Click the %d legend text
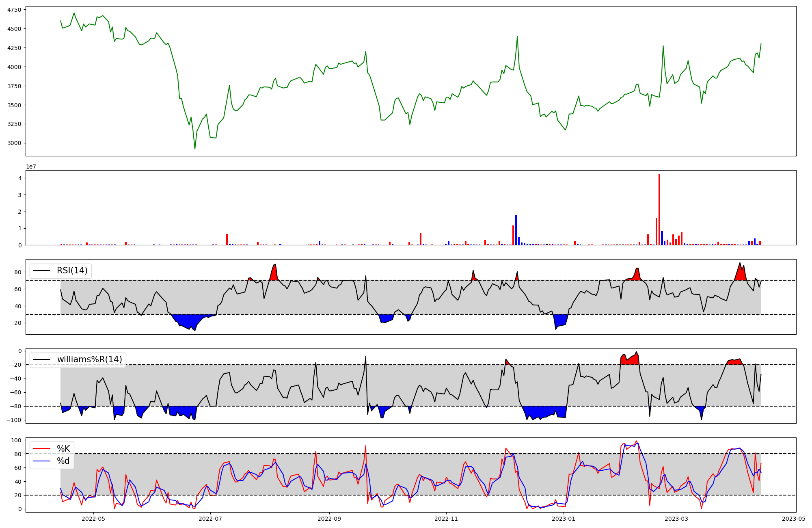The width and height of the screenshot is (812, 528). 63,461
